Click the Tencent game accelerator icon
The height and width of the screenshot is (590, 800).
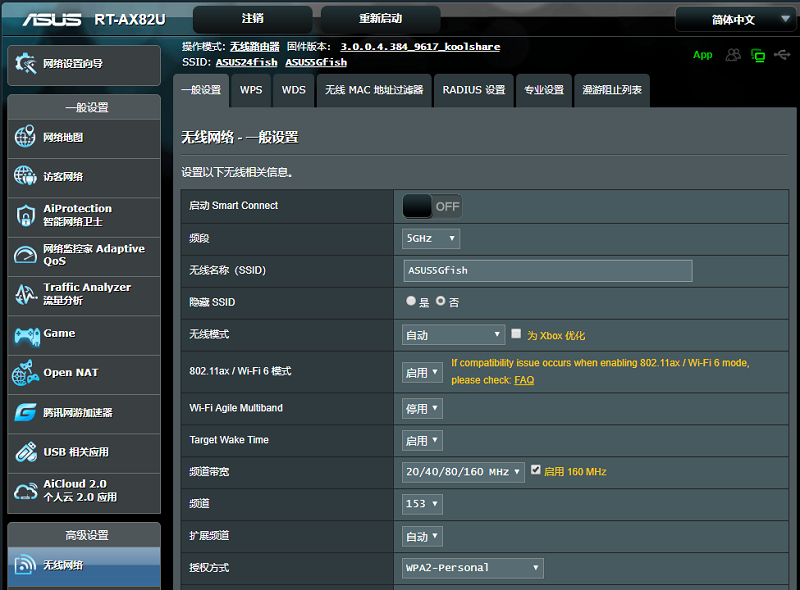click(x=26, y=412)
